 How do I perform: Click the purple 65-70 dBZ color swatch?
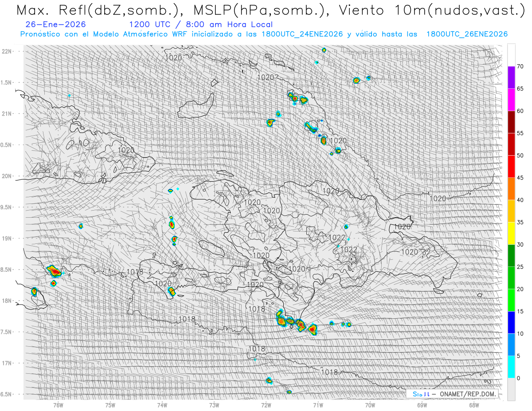(x=511, y=78)
